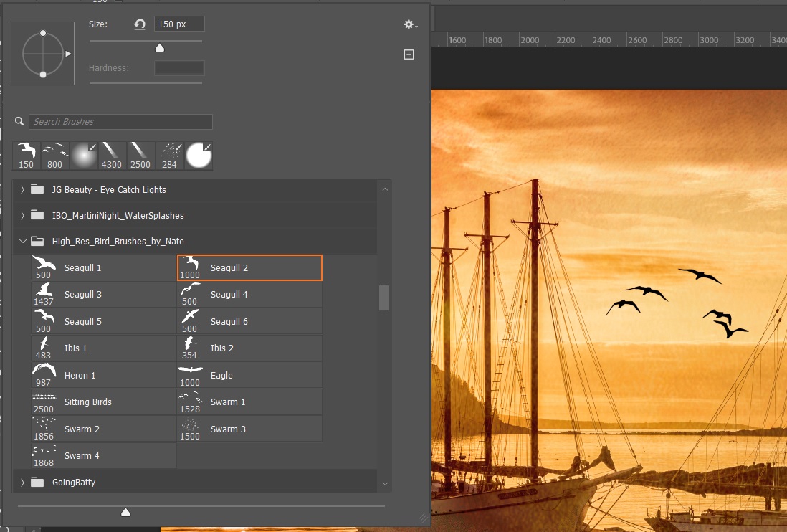Collapse the High_Res_Bird_Brushes_by_Nate folder
Screen dimensions: 787x532
22,242
